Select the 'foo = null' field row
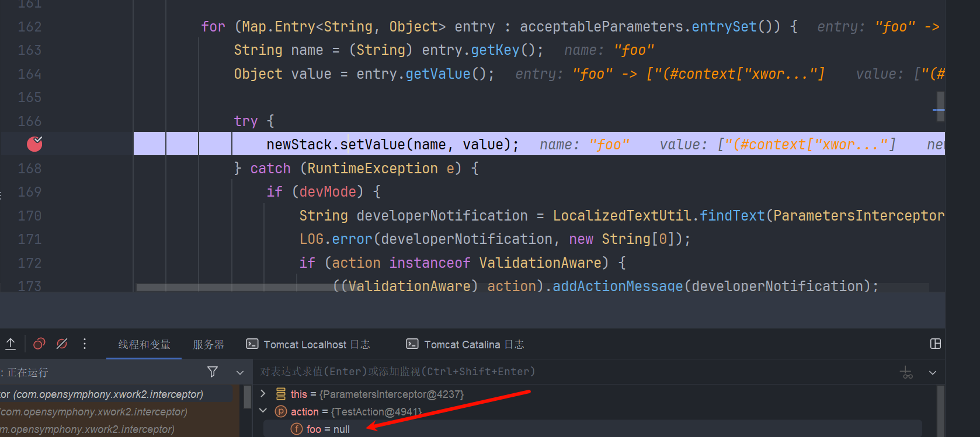The width and height of the screenshot is (980, 437). pyautogui.click(x=593, y=429)
